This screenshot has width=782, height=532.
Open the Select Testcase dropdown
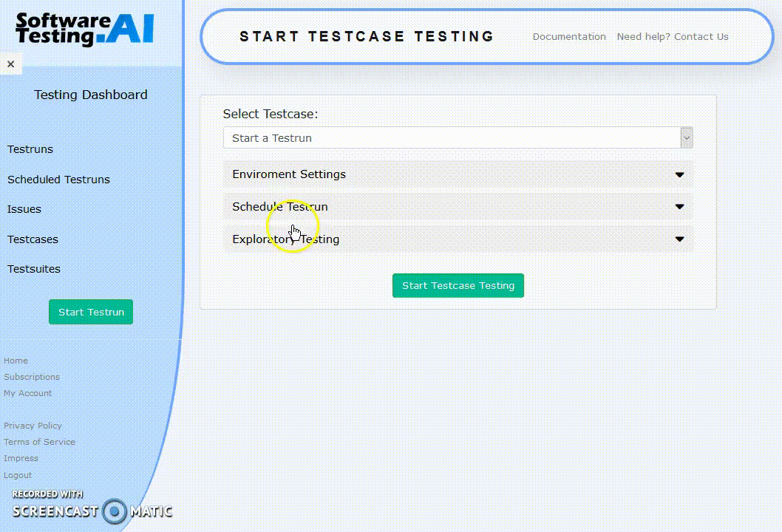(458, 137)
